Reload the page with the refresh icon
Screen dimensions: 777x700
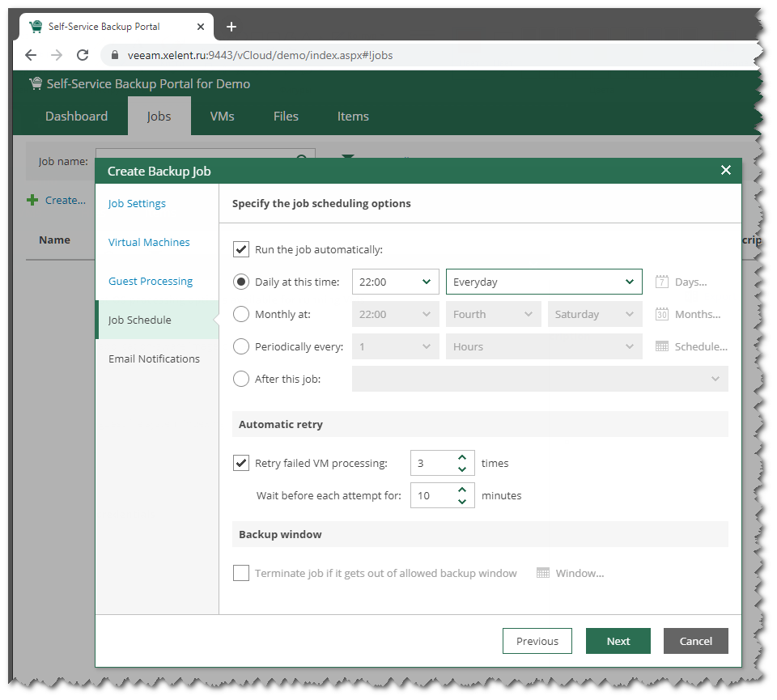pos(83,55)
